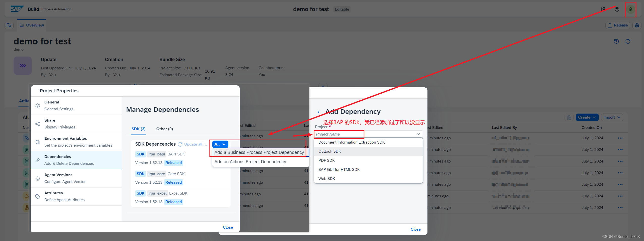644x241 pixels.
Task: Click the Attributes tag icon
Action: click(x=38, y=197)
